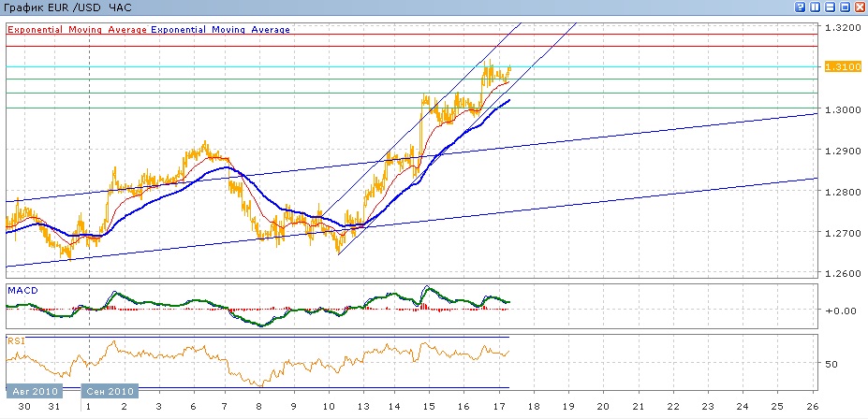The height and width of the screenshot is (419, 868).
Task: Click the RSI indicator panel label
Action: [15, 340]
